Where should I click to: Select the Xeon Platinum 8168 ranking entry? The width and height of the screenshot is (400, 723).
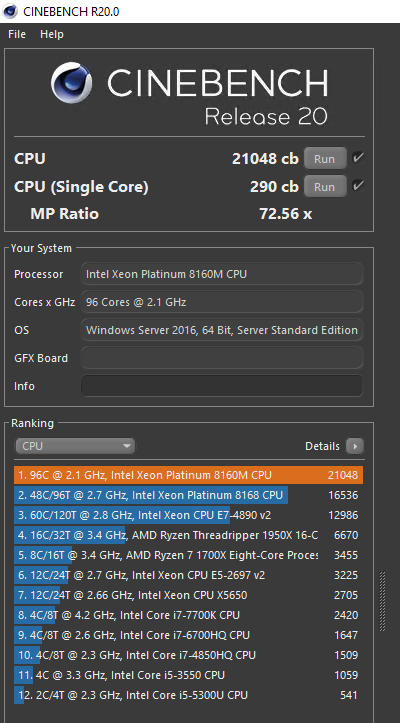pos(188,495)
